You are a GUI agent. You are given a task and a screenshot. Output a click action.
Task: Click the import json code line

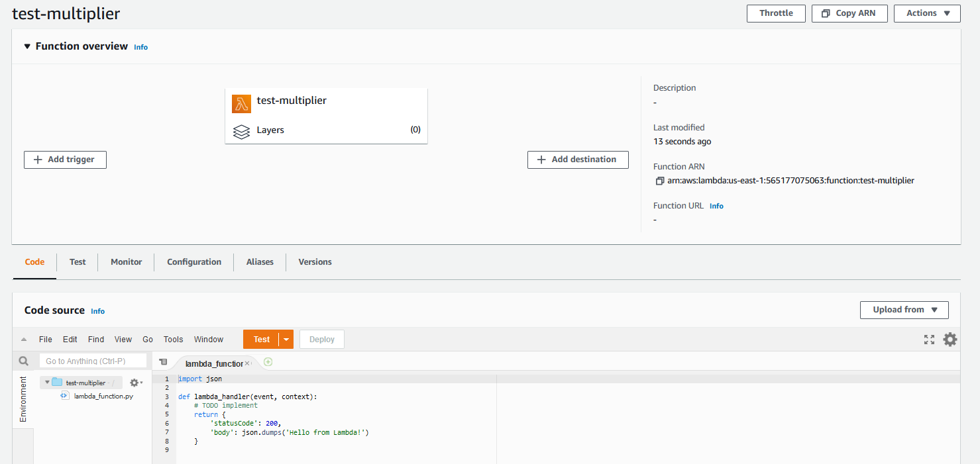click(200, 379)
